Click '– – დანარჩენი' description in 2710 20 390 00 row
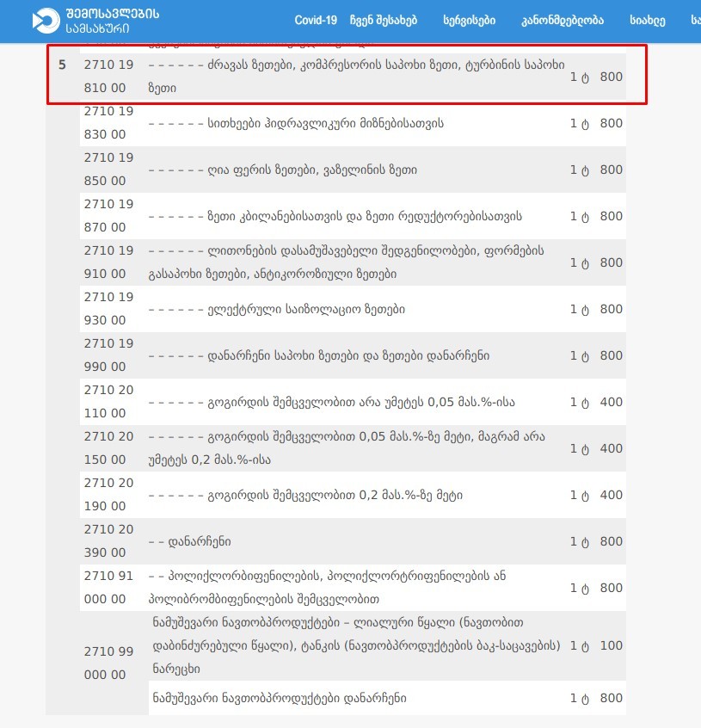Viewport: 701px width, 728px height. point(189,541)
